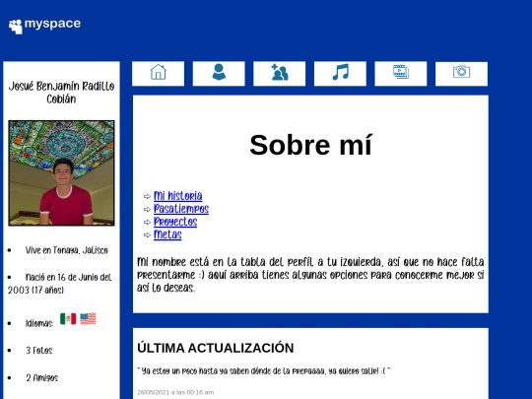Screen dimensions: 532x399
Task: Click the 'Sobre mí' heading
Action: tap(310, 145)
